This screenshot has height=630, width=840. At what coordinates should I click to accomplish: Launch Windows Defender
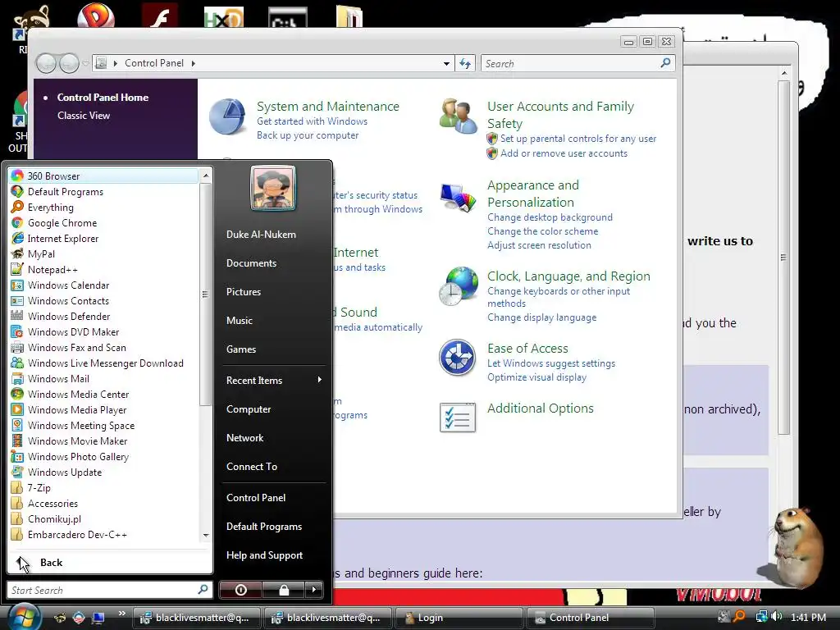click(103, 316)
